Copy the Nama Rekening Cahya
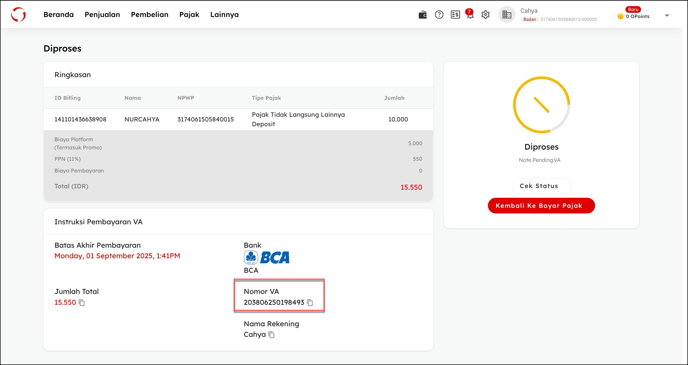 coord(272,335)
